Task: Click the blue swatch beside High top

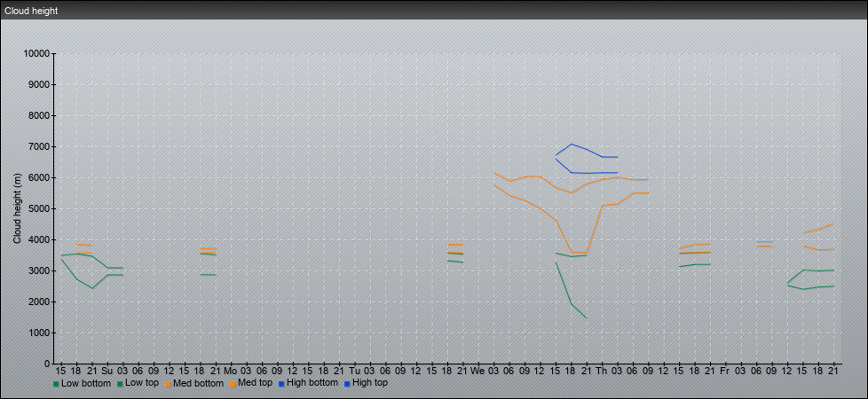Action: (346, 383)
